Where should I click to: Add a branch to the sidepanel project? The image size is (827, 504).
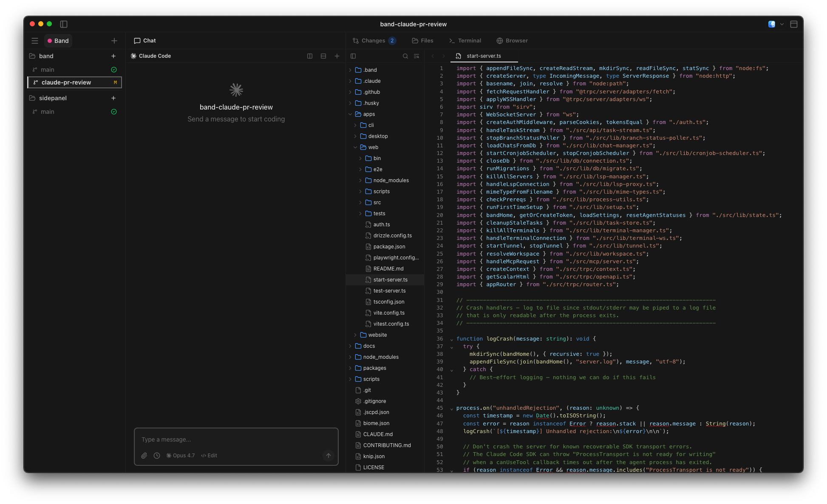(x=113, y=98)
